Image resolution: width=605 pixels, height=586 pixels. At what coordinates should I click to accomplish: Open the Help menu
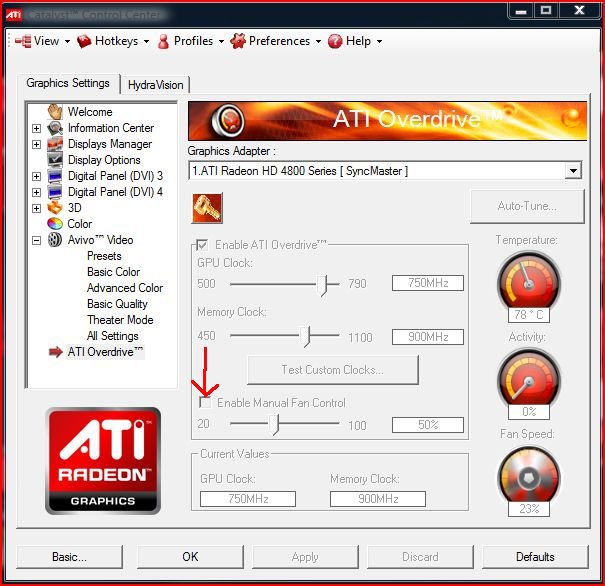pyautogui.click(x=355, y=41)
